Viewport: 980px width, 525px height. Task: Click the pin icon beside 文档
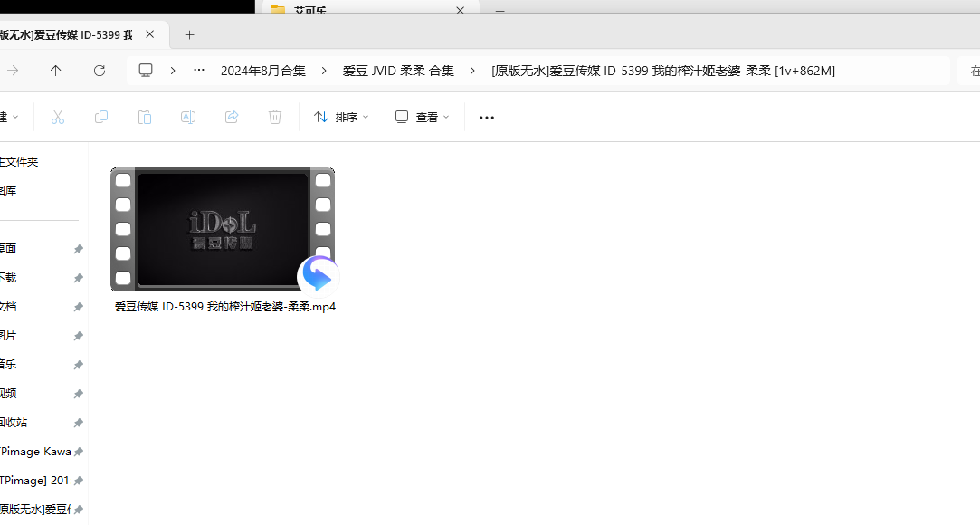[78, 307]
